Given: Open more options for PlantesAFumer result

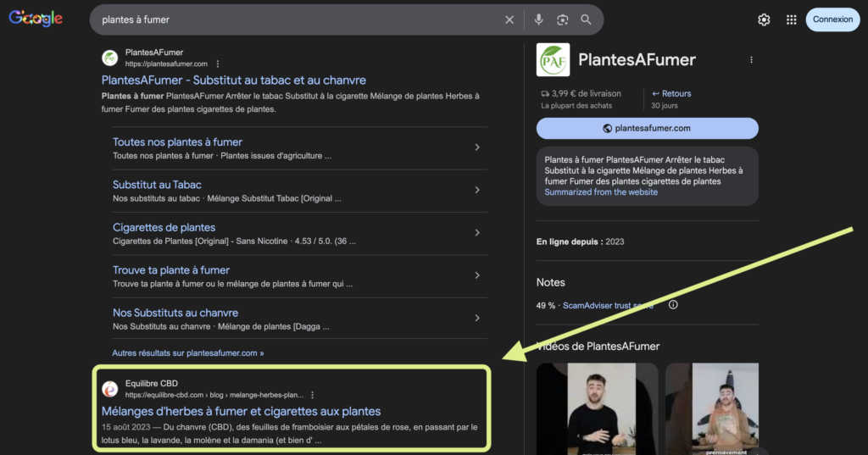Looking at the screenshot, I should pos(218,64).
